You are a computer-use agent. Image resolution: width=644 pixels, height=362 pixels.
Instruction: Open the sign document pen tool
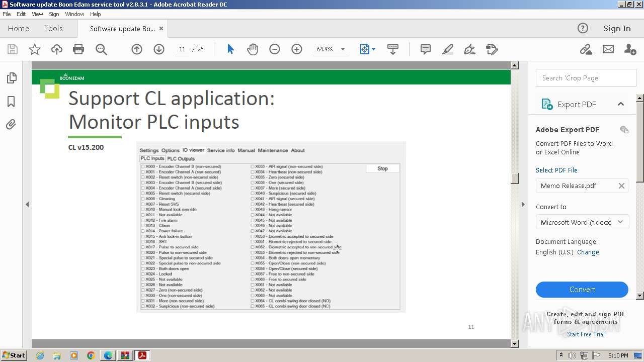click(469, 49)
